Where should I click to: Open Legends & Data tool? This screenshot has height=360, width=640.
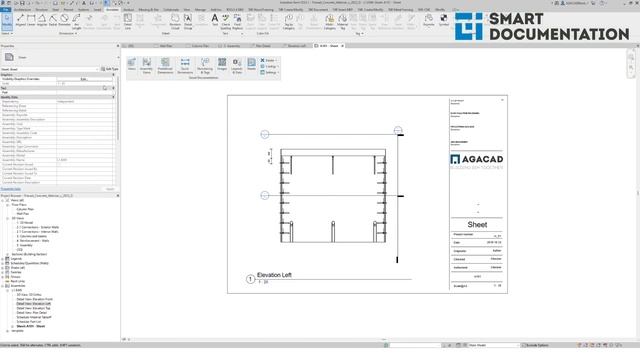click(x=237, y=65)
